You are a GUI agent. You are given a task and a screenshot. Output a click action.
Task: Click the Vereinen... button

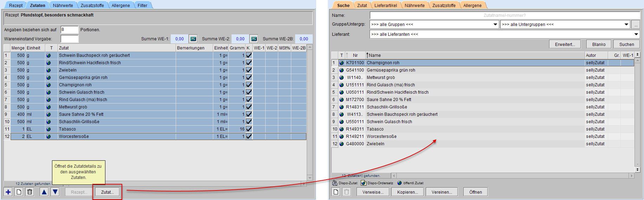pyautogui.click(x=442, y=192)
